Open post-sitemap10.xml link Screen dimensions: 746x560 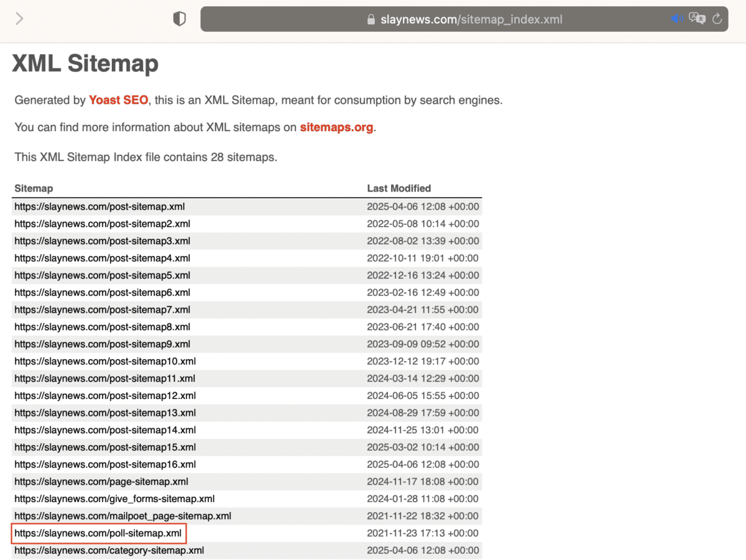click(105, 361)
